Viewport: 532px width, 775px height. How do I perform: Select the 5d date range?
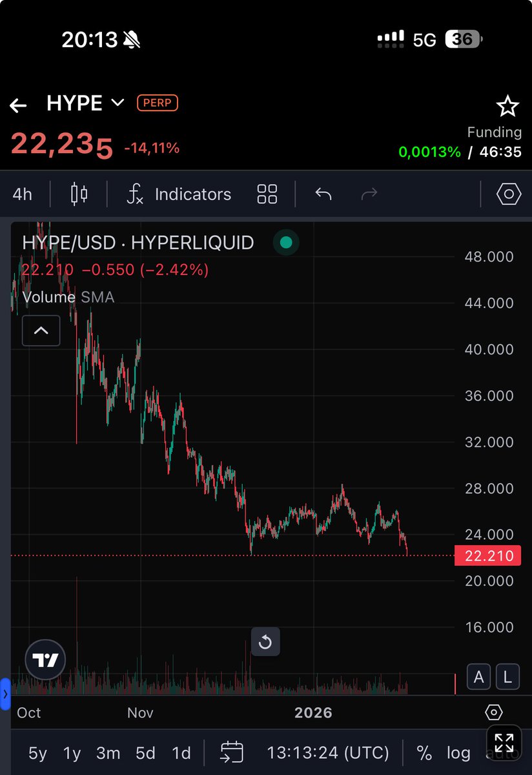pos(145,752)
